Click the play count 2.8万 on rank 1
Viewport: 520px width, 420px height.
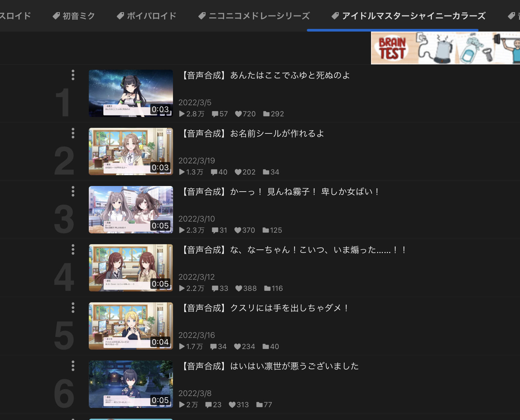coord(192,114)
